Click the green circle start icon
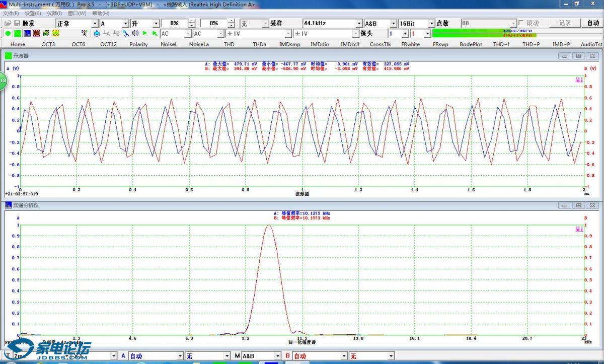604x364 pixels. [x=8, y=33]
